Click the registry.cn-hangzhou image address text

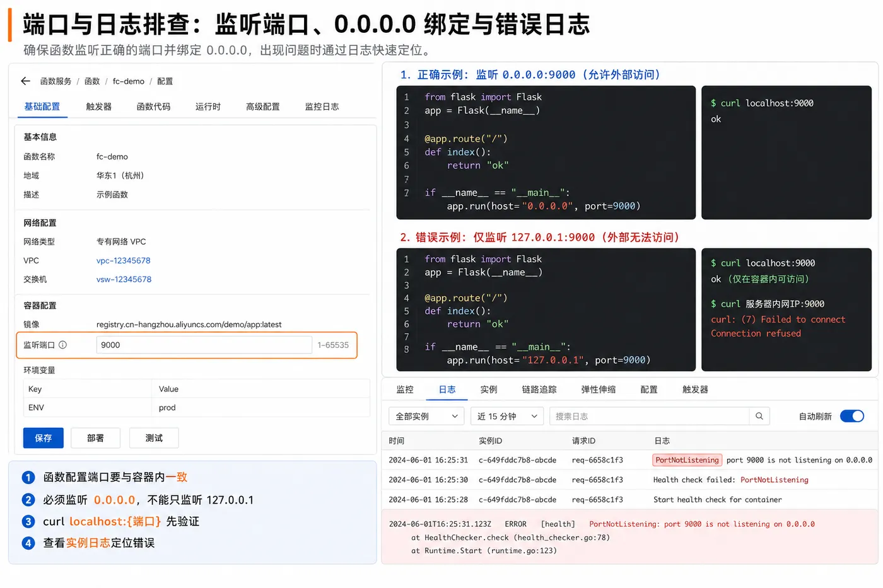(x=189, y=325)
